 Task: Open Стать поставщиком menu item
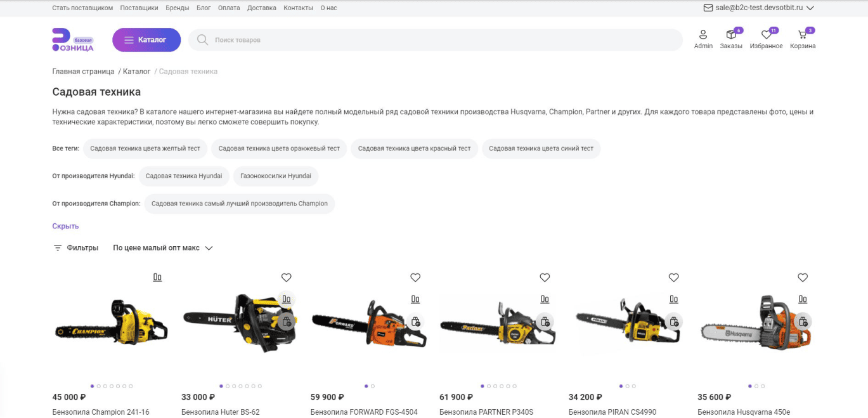click(82, 8)
